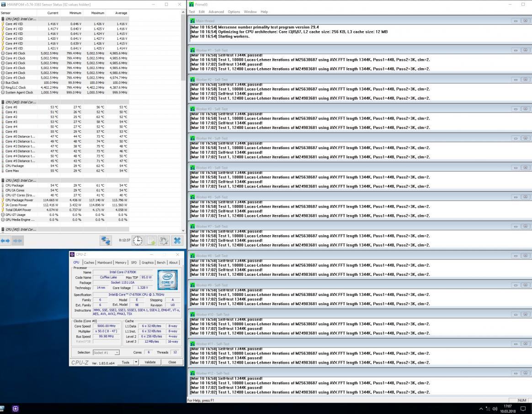Switch to CPU-Z Caches tab

pos(89,263)
